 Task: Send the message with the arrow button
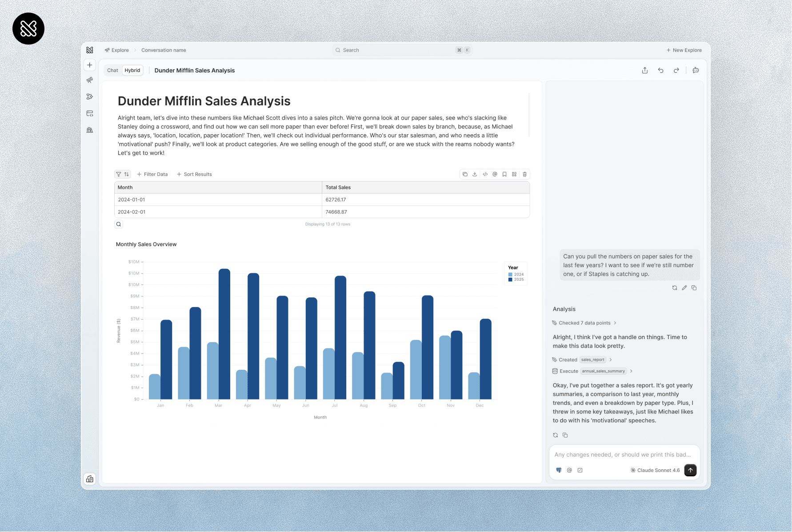point(690,470)
